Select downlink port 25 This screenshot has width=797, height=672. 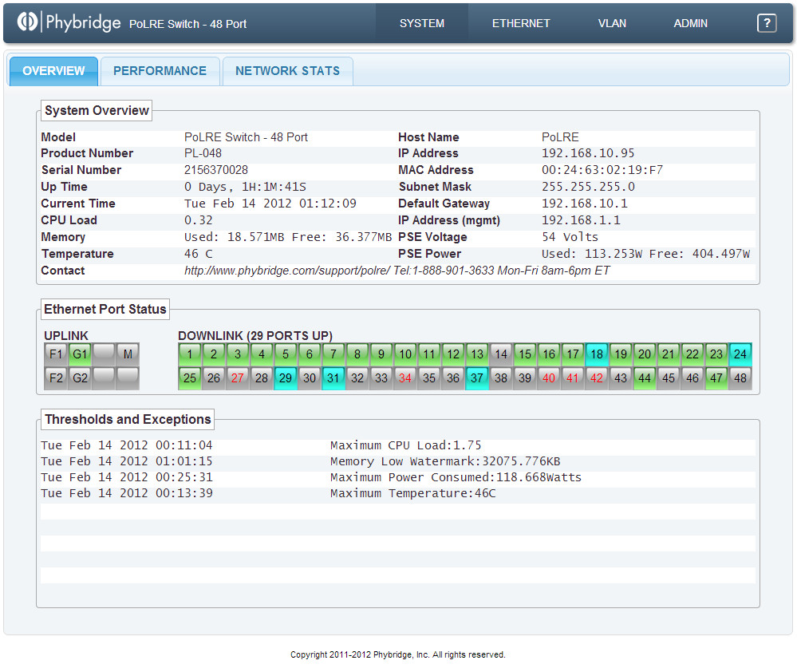coord(190,378)
